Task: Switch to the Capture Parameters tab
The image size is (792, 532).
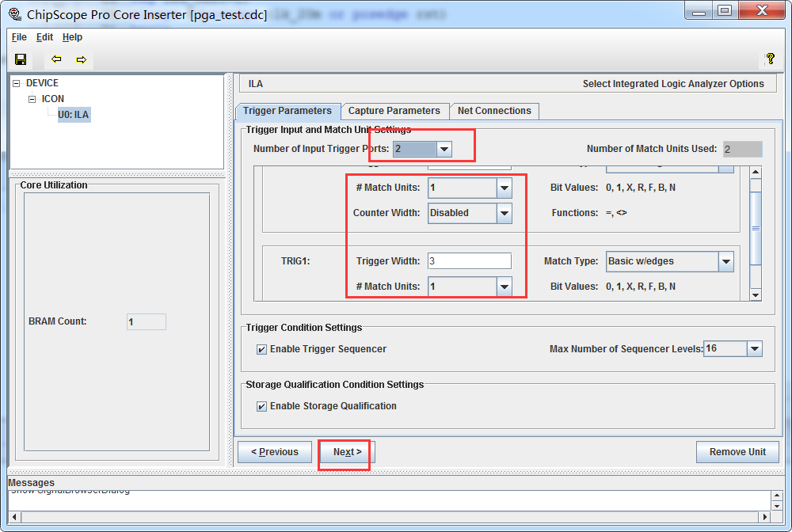Action: [394, 111]
